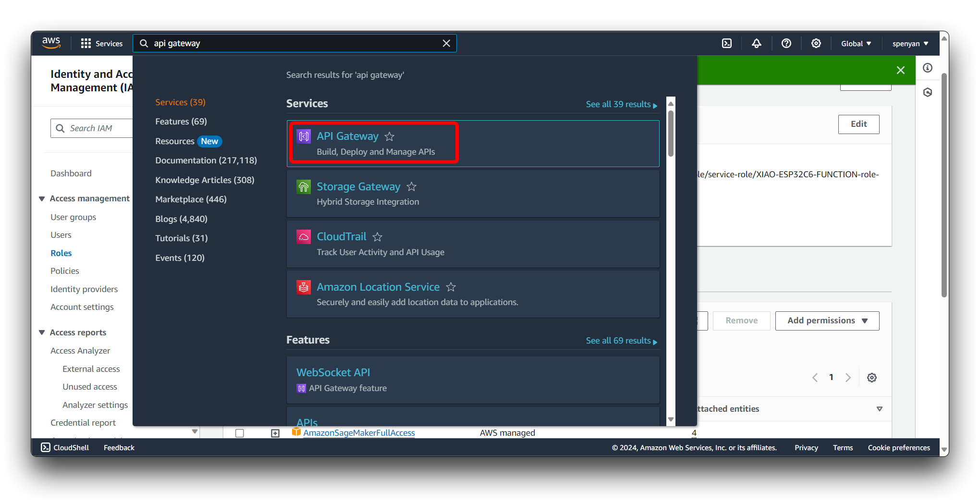
Task: Open the CloudTrail result
Action: [342, 237]
